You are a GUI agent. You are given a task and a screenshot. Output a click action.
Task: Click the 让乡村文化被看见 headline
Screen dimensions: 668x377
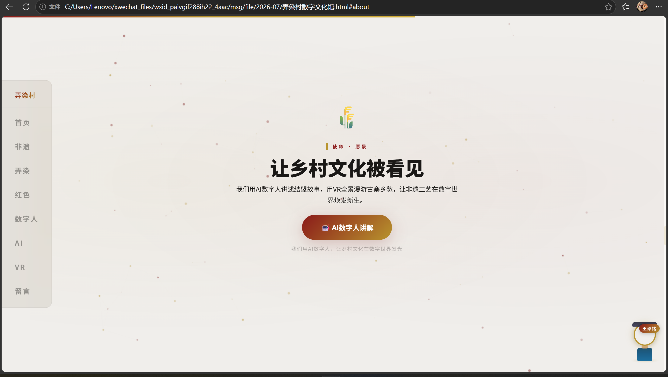347,168
